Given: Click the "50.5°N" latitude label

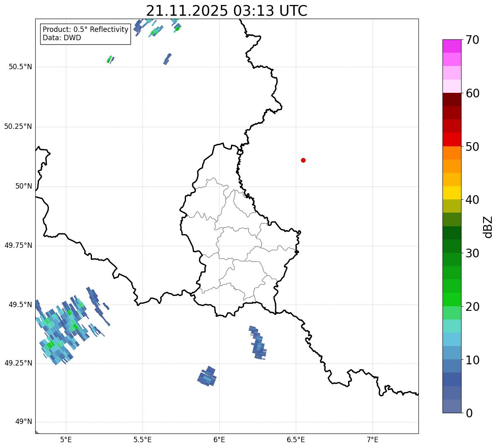Looking at the screenshot, I should [x=18, y=67].
